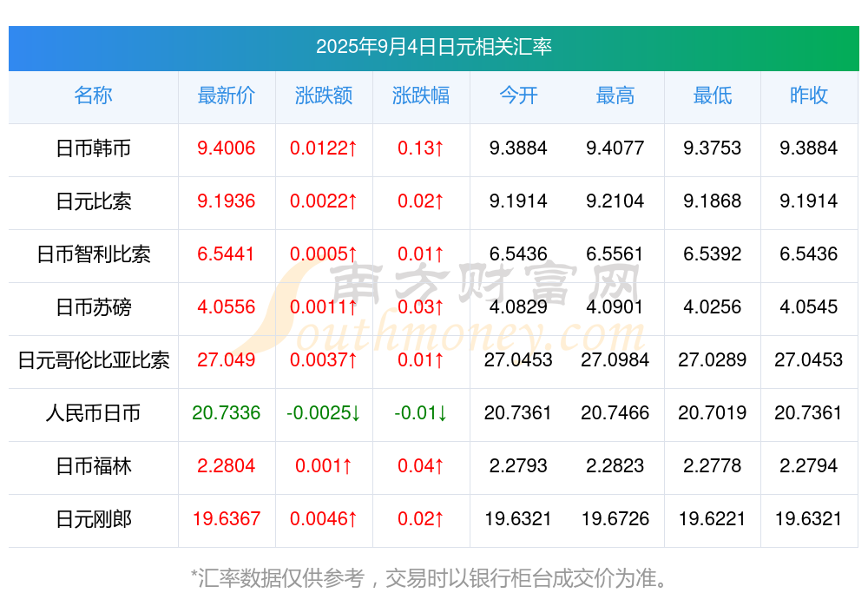The height and width of the screenshot is (606, 868).
Task: Click the red value 27.049 cell
Action: point(227,361)
